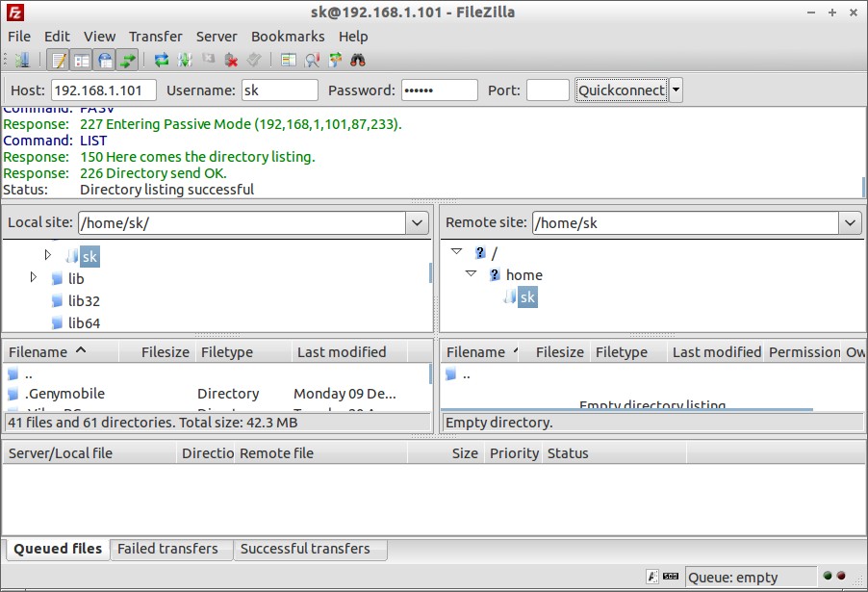Image resolution: width=868 pixels, height=592 pixels.
Task: Sort local files by Last modified column
Action: (x=341, y=352)
